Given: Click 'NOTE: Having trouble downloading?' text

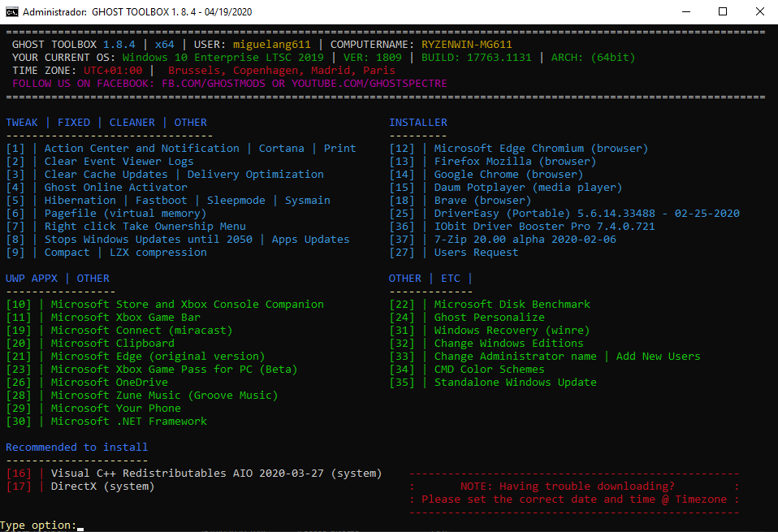Looking at the screenshot, I should 567,486.
